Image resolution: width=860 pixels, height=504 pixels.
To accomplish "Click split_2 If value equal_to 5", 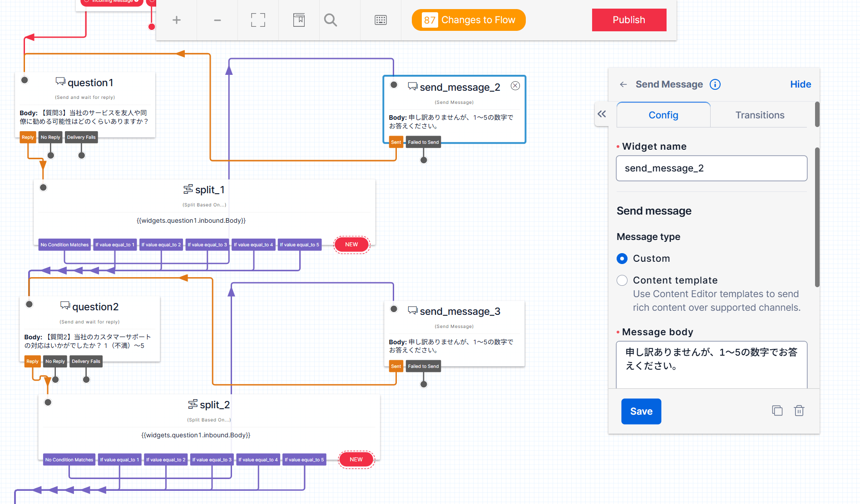I will pyautogui.click(x=304, y=460).
